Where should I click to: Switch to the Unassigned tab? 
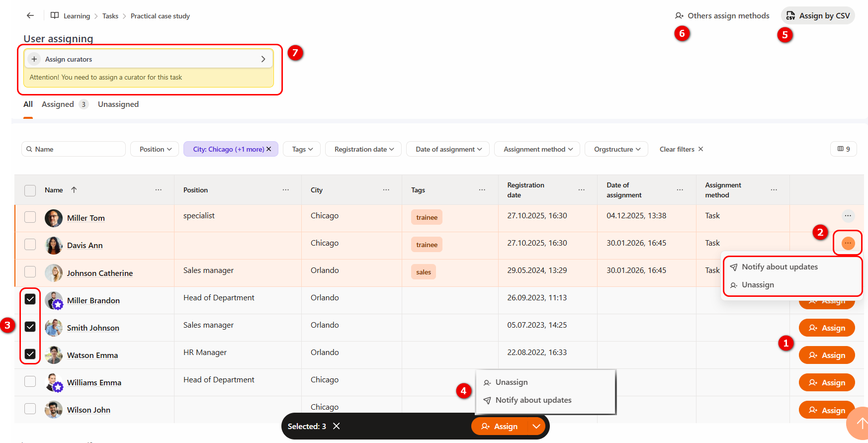coord(118,104)
